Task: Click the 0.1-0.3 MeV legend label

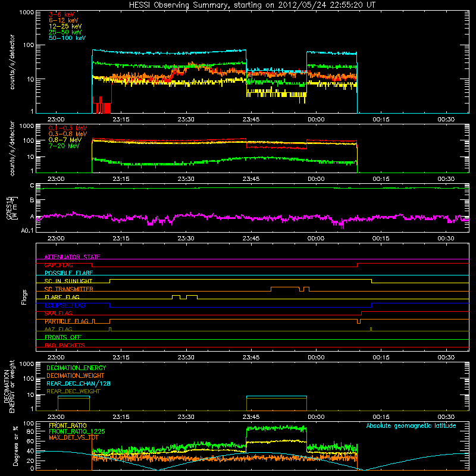Action: (68, 128)
